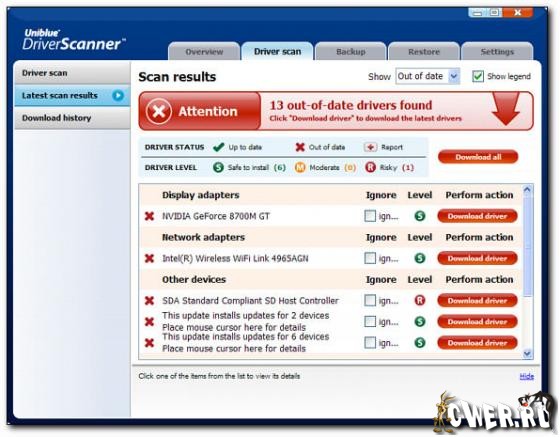Screen dimensions: 560x437
Task: Click the results list scroll down arrow
Action: 527,353
